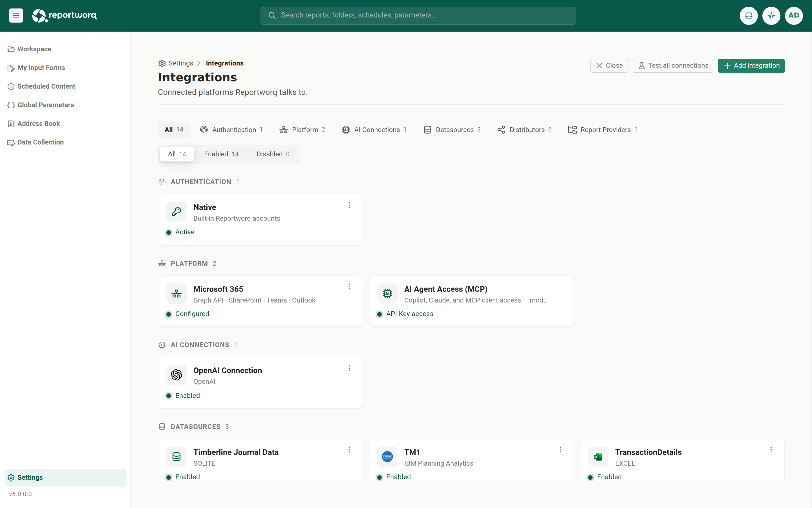This screenshot has height=508, width=812.
Task: Click the Datasources section icon
Action: [x=162, y=427]
